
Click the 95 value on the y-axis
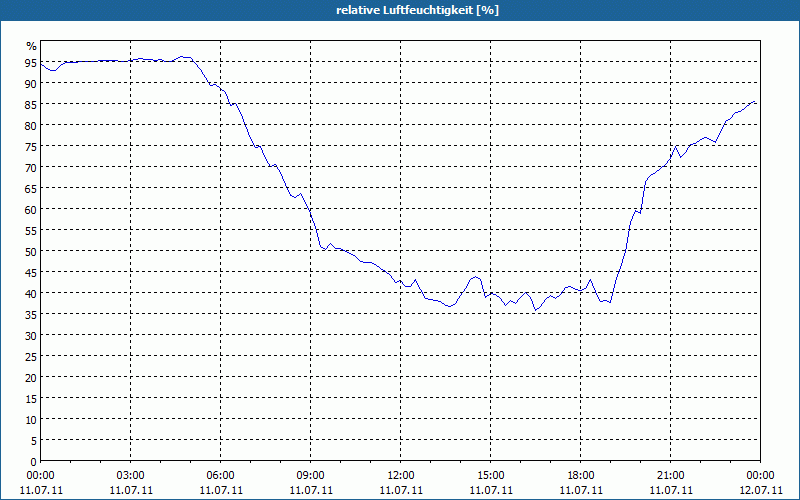[x=31, y=62]
